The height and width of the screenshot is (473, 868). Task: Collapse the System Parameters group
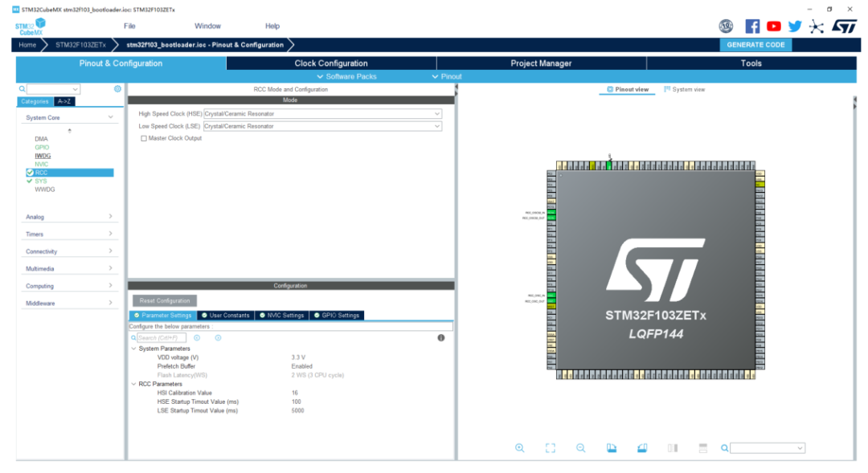(x=133, y=349)
